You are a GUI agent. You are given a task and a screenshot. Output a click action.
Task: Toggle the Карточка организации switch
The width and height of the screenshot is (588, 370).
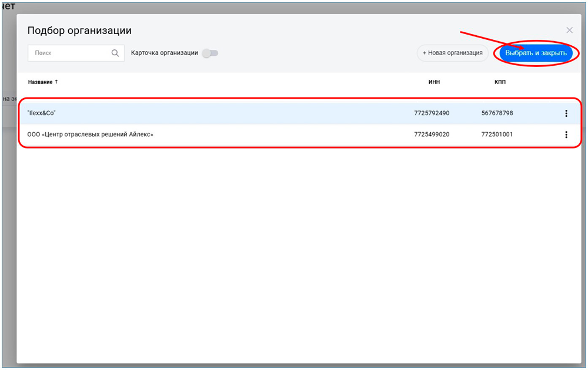coord(210,53)
